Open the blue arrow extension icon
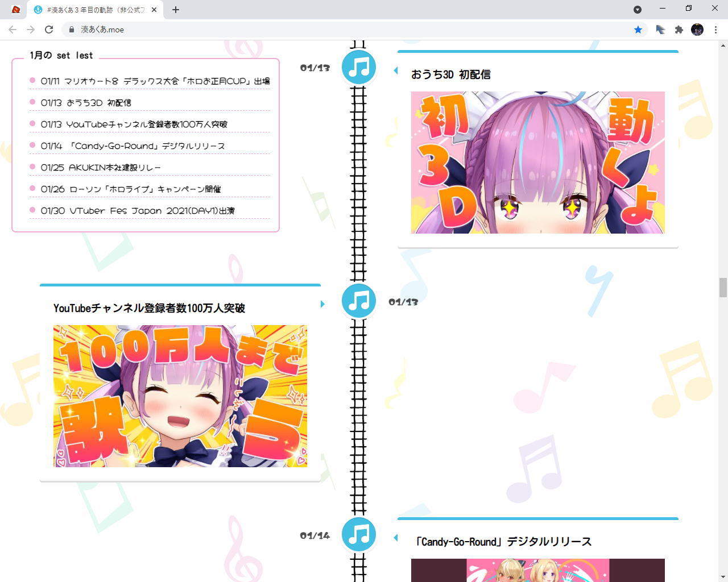This screenshot has width=728, height=582. (660, 30)
